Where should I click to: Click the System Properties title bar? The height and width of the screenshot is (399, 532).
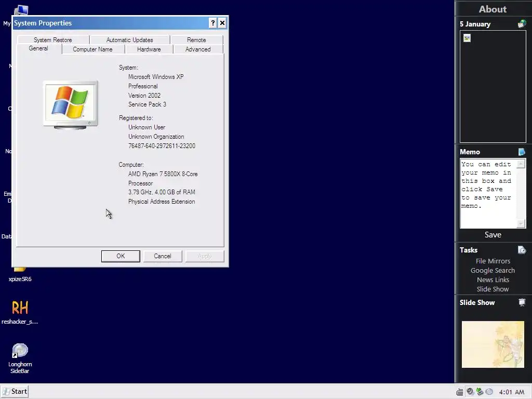(110, 23)
